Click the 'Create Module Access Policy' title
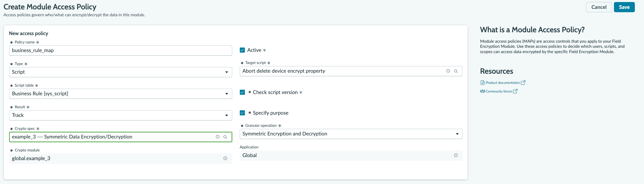Viewport: 644px width, 184px height. [x=50, y=7]
